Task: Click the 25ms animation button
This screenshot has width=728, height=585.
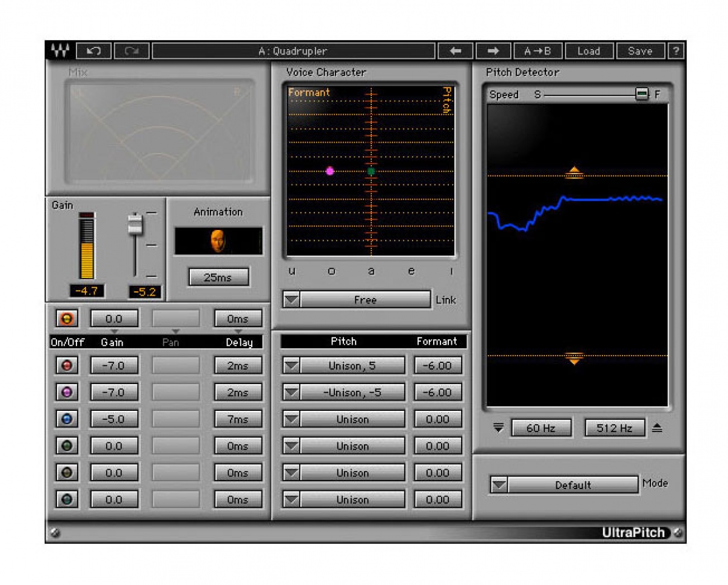Action: tap(218, 277)
